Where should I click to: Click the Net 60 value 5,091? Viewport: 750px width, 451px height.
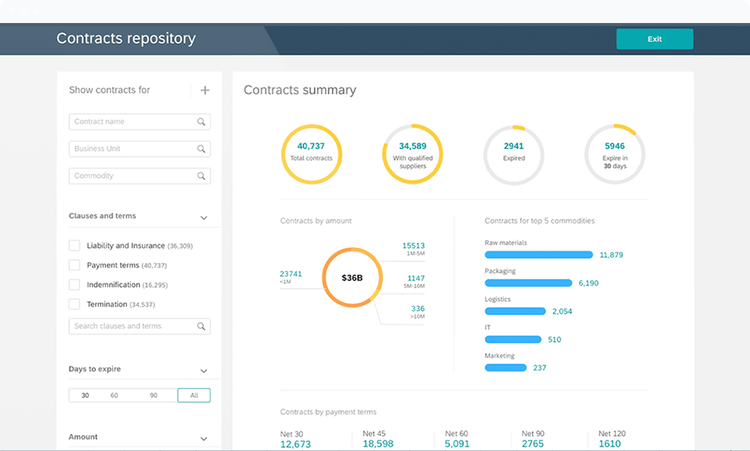point(457,444)
